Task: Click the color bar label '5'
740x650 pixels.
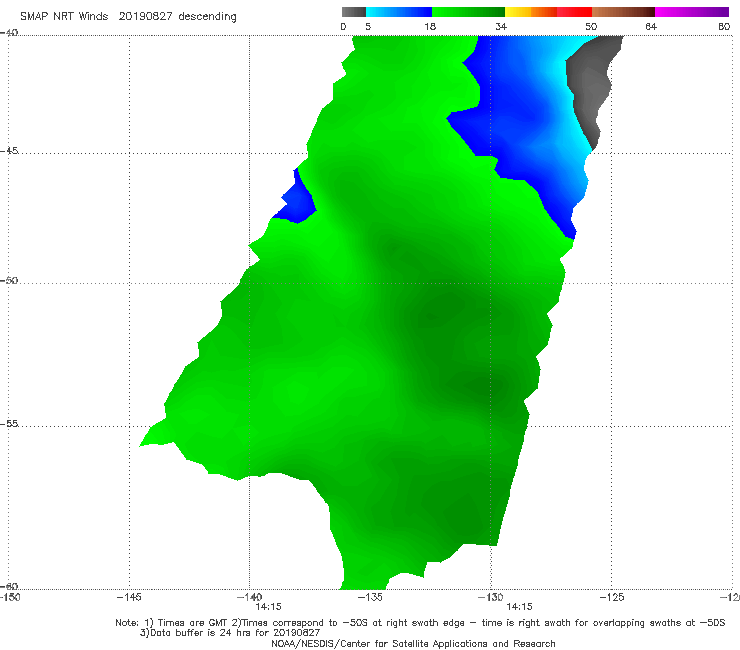Action: (x=368, y=27)
